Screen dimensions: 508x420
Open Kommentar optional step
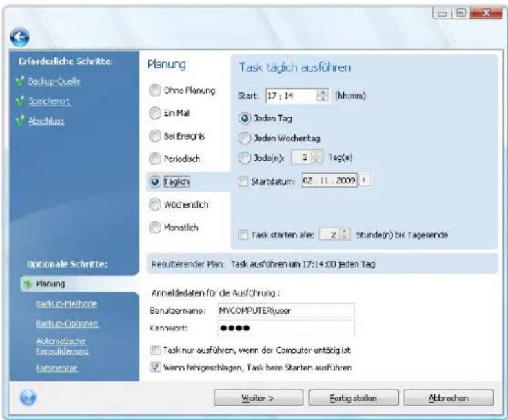[57, 368]
